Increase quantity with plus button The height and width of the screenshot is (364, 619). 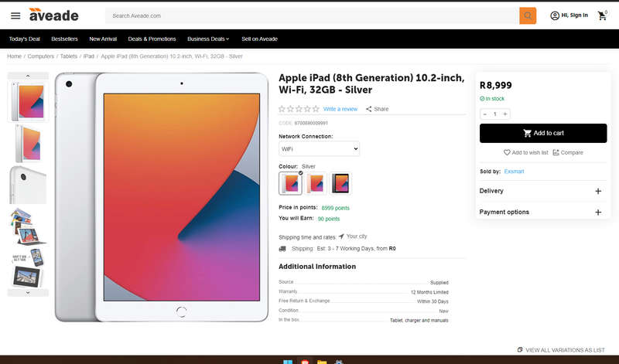[505, 114]
